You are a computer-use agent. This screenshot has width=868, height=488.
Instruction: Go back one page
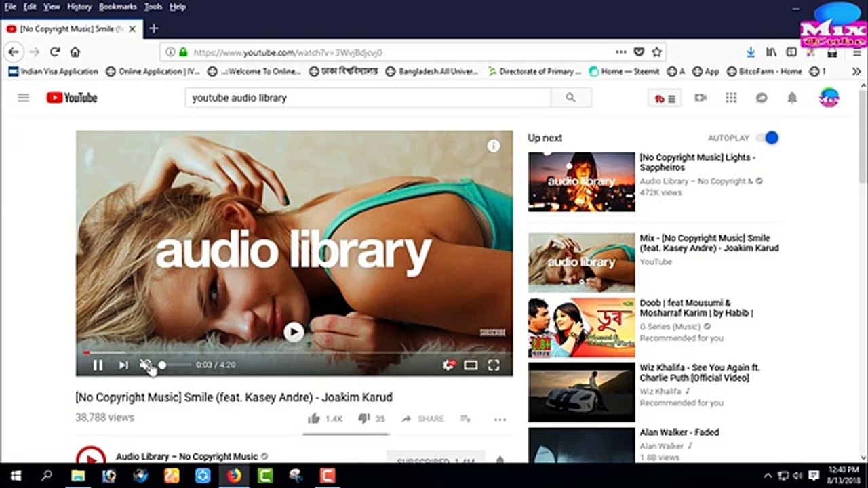[x=14, y=52]
